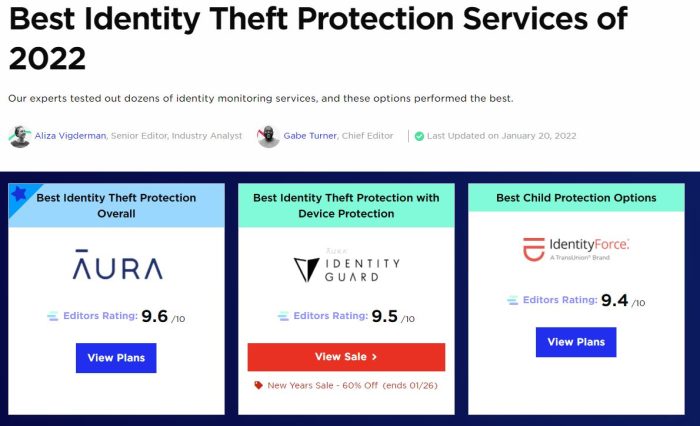Click the IdentityForce logo
Image resolution: width=700 pixels, height=426 pixels.
(x=575, y=249)
